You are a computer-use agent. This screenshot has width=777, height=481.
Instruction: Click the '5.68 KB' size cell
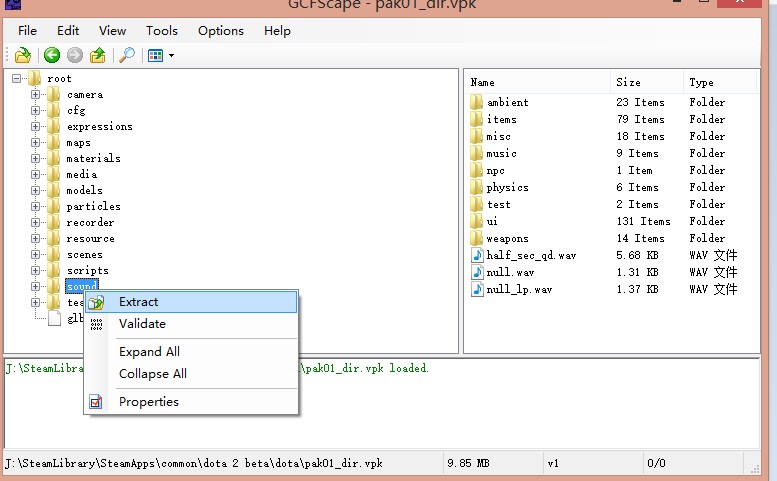tap(638, 255)
